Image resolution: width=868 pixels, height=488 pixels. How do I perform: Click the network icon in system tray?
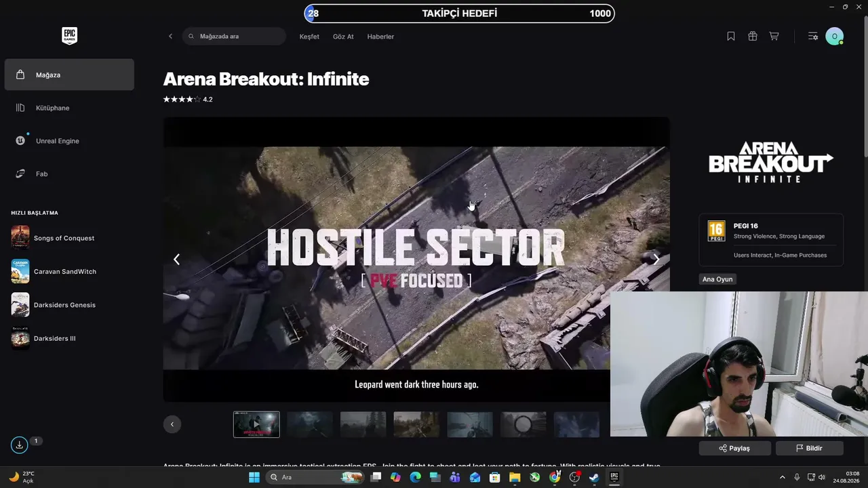tap(810, 477)
